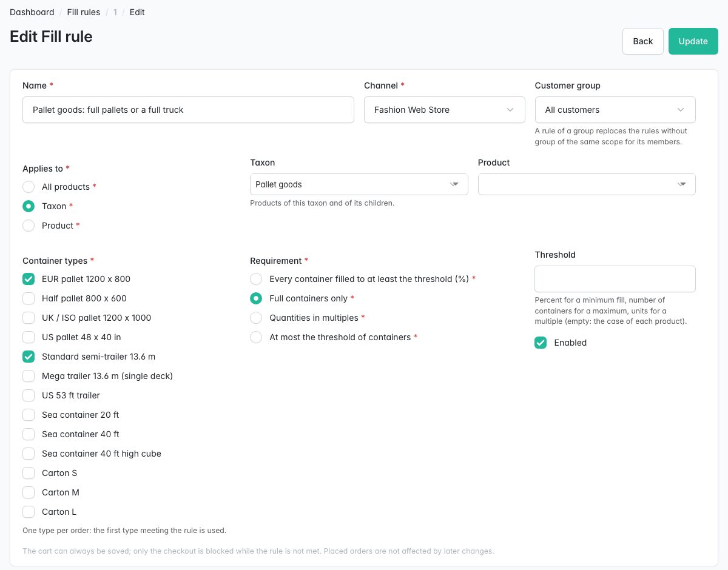Check UK / ISO pallet 1200 x 1000
728x570 pixels.
(29, 318)
